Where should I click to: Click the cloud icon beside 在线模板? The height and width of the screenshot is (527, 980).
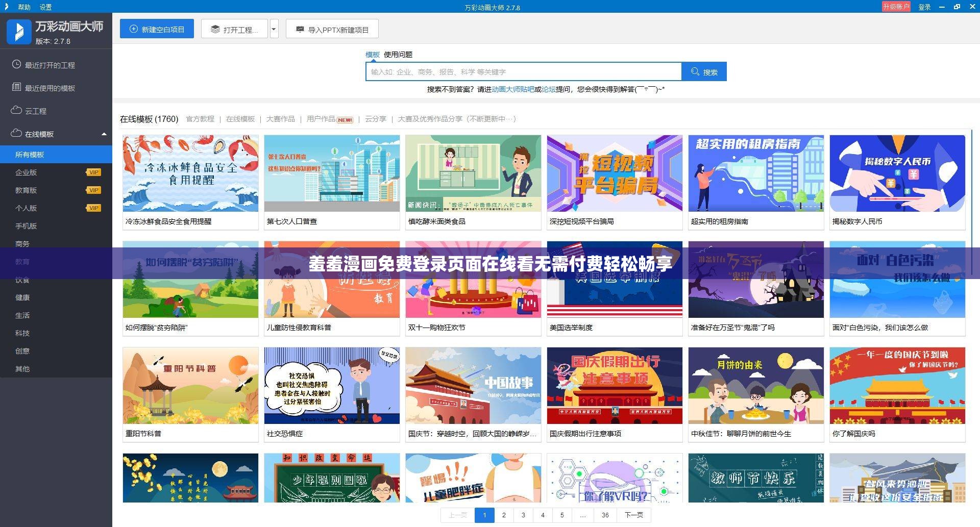(15, 134)
